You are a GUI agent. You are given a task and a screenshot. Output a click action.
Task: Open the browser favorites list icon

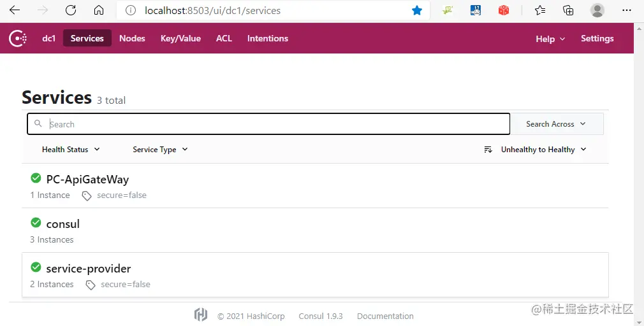[540, 10]
